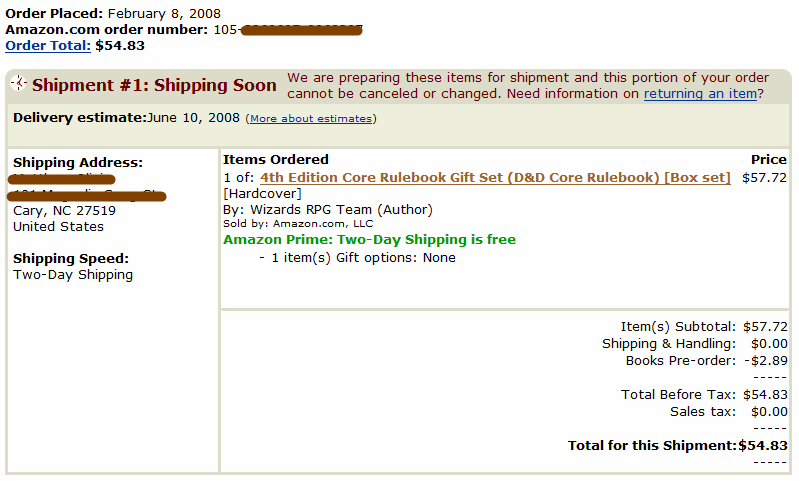
Task: Click the Items Ordered column header
Action: [275, 159]
